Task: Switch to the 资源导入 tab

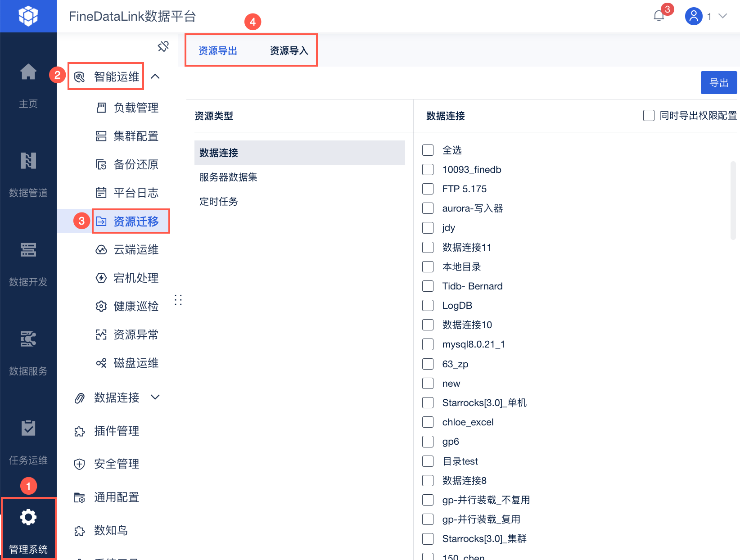Action: 289,51
